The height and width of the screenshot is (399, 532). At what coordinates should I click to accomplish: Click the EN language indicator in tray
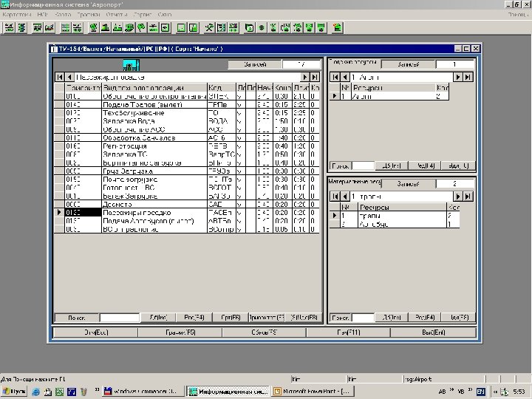pos(480,392)
